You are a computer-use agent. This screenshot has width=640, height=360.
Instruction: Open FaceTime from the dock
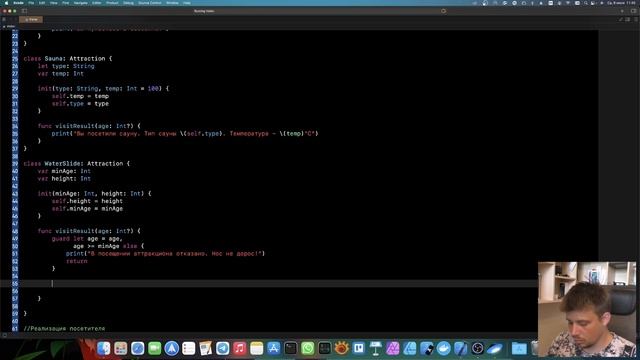click(x=155, y=348)
